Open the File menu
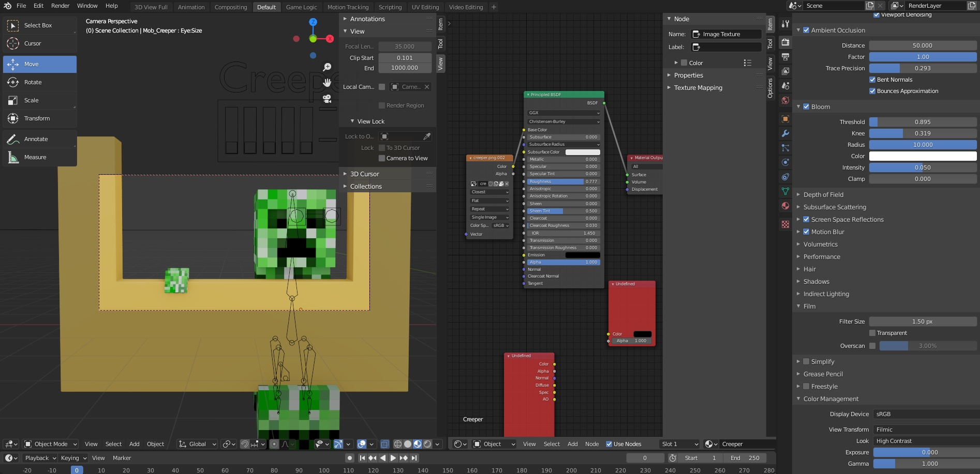The height and width of the screenshot is (474, 980). pyautogui.click(x=21, y=6)
